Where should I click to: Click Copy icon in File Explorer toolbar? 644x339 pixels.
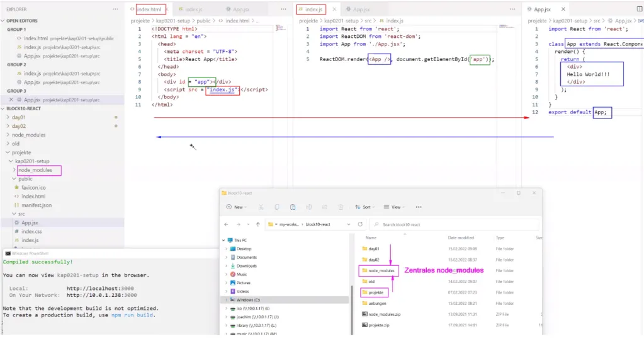[277, 207]
